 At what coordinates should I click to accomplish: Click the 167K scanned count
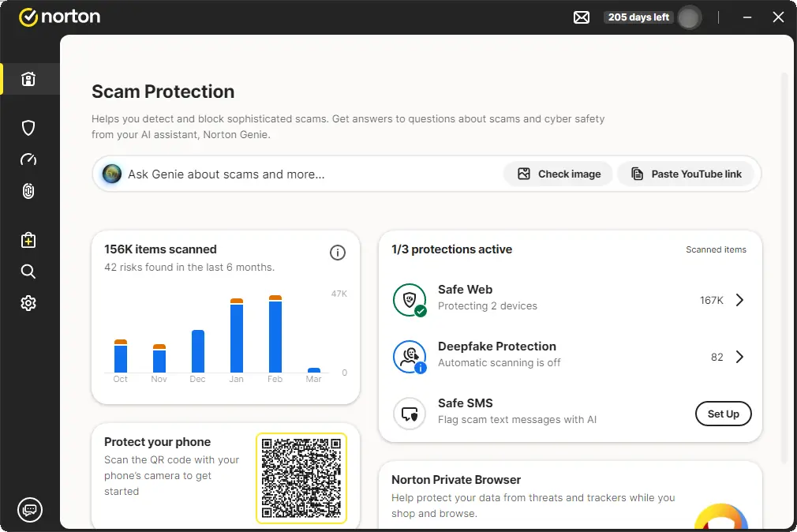(711, 300)
